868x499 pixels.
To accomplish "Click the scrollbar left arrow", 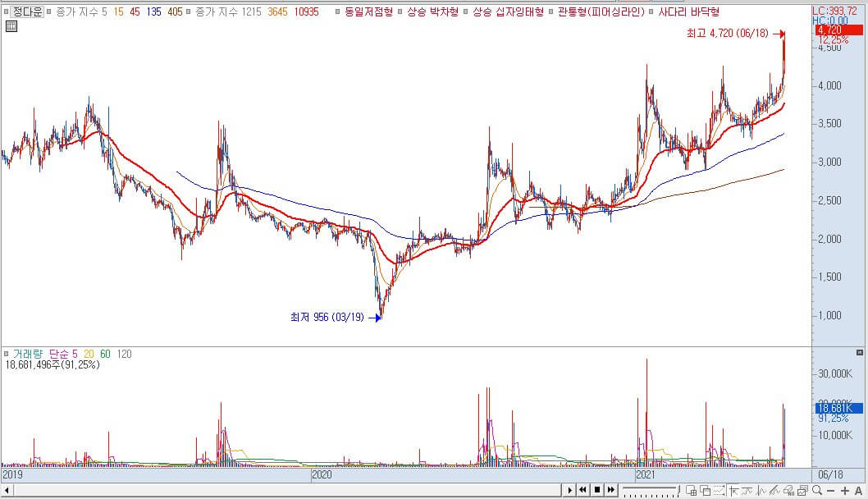I will (7, 491).
